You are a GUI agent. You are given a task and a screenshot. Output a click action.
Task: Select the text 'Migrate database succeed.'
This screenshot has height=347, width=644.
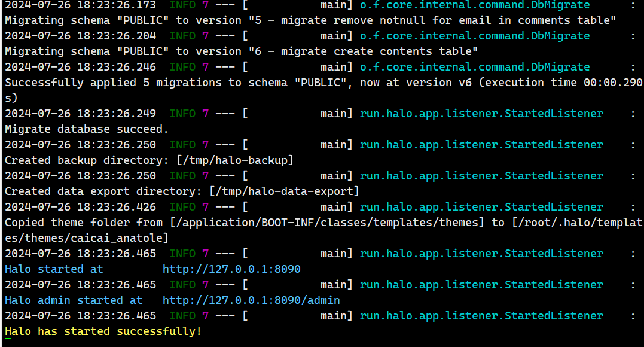click(87, 129)
